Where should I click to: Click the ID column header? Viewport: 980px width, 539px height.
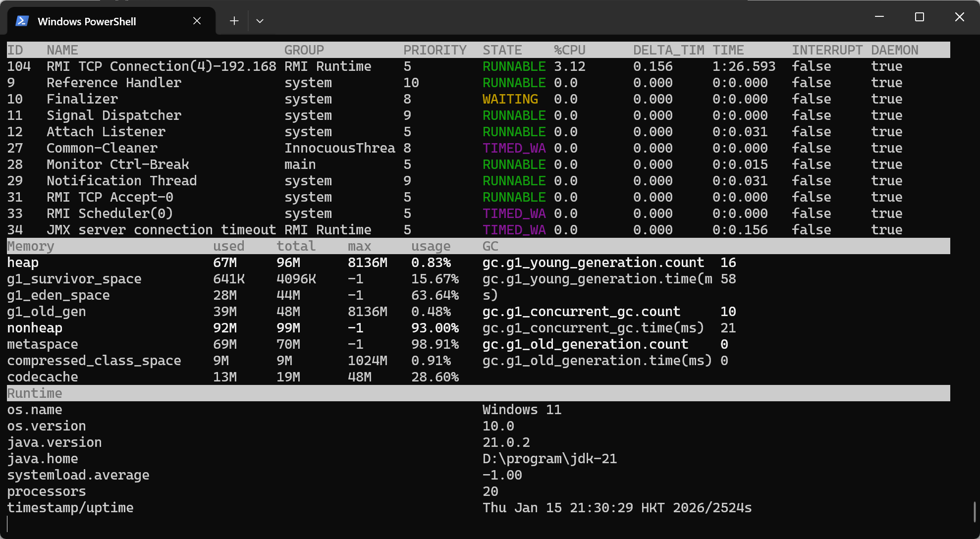pyautogui.click(x=15, y=50)
